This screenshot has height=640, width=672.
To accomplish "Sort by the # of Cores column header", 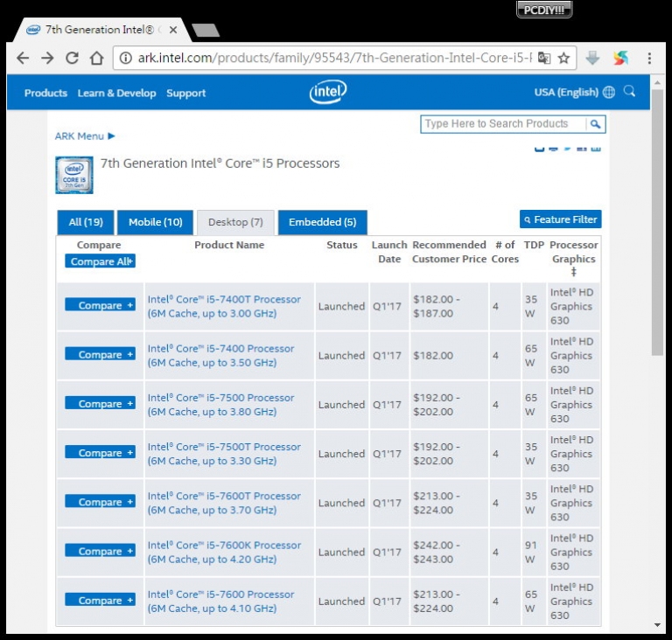I will (505, 252).
